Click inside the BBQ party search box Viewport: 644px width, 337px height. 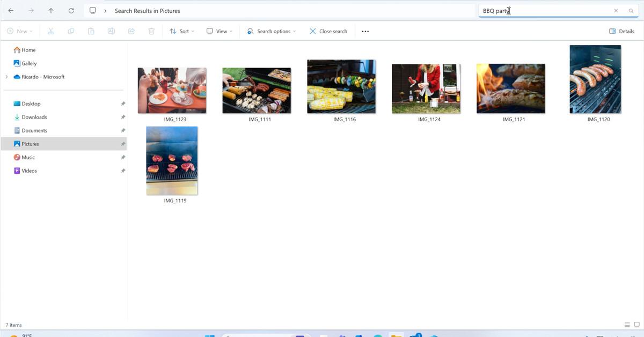pyautogui.click(x=545, y=11)
